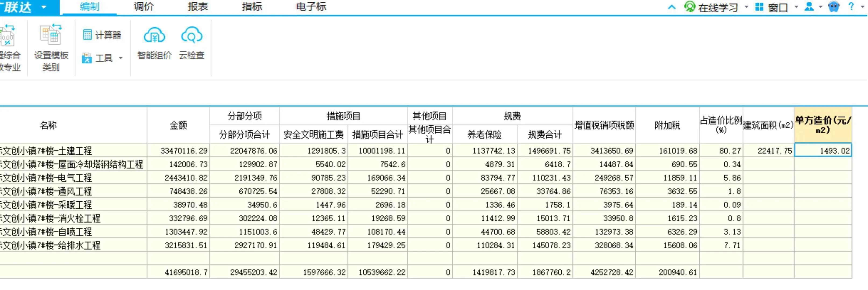The width and height of the screenshot is (868, 290).
Task: Expand the 窗口 dropdown arrow
Action: 796,7
